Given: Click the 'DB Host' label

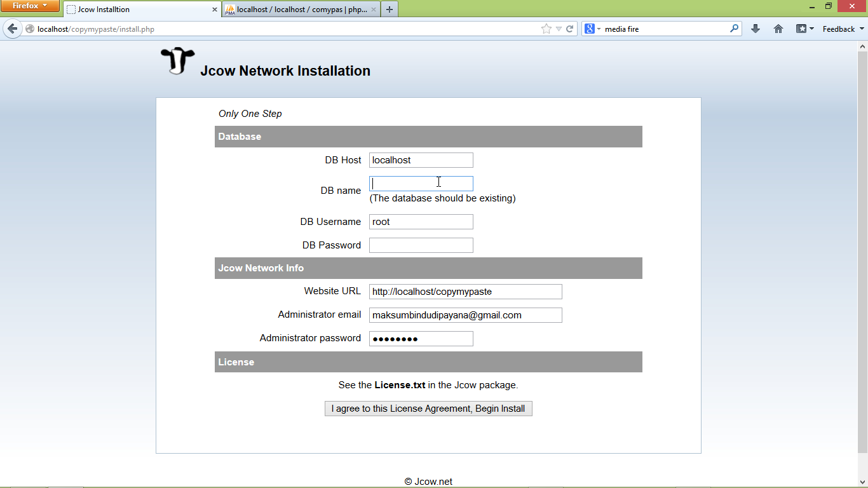Looking at the screenshot, I should pyautogui.click(x=343, y=160).
